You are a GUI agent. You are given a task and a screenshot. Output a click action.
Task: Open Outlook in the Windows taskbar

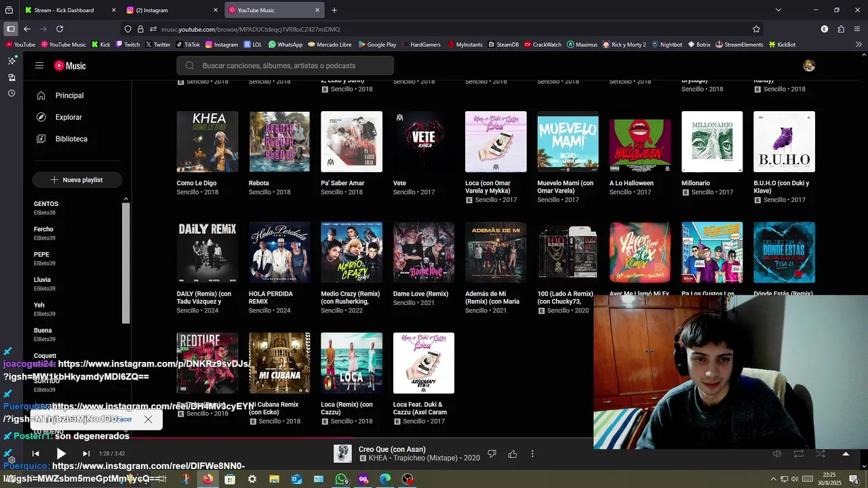point(296,479)
